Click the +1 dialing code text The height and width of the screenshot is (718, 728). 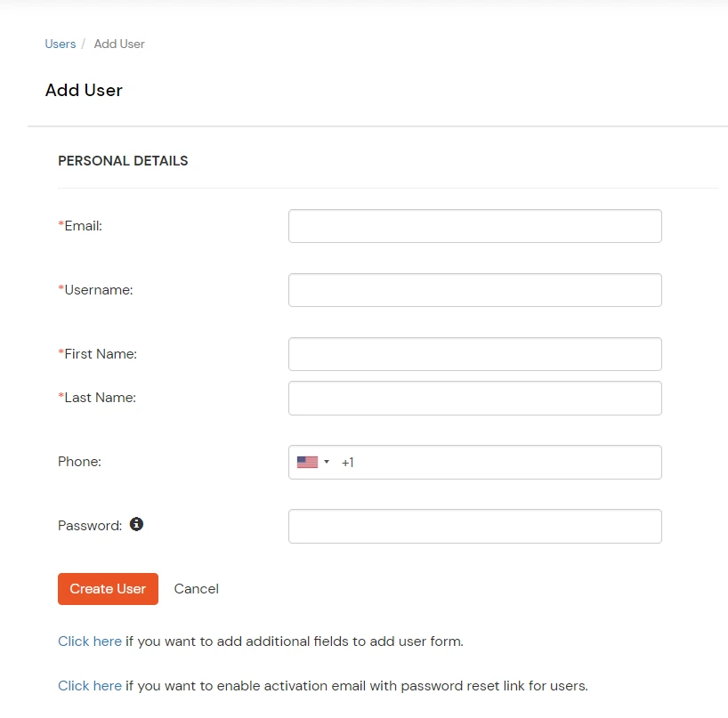point(347,462)
